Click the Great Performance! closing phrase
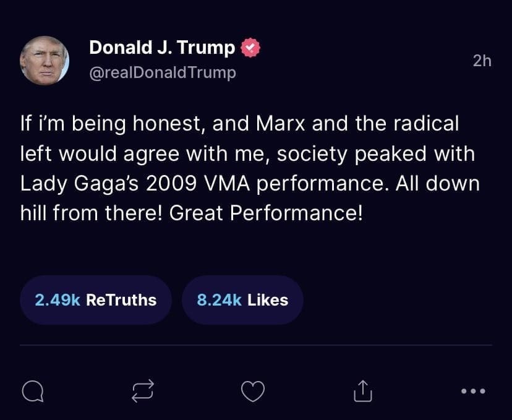The height and width of the screenshot is (420, 512). coord(264,213)
